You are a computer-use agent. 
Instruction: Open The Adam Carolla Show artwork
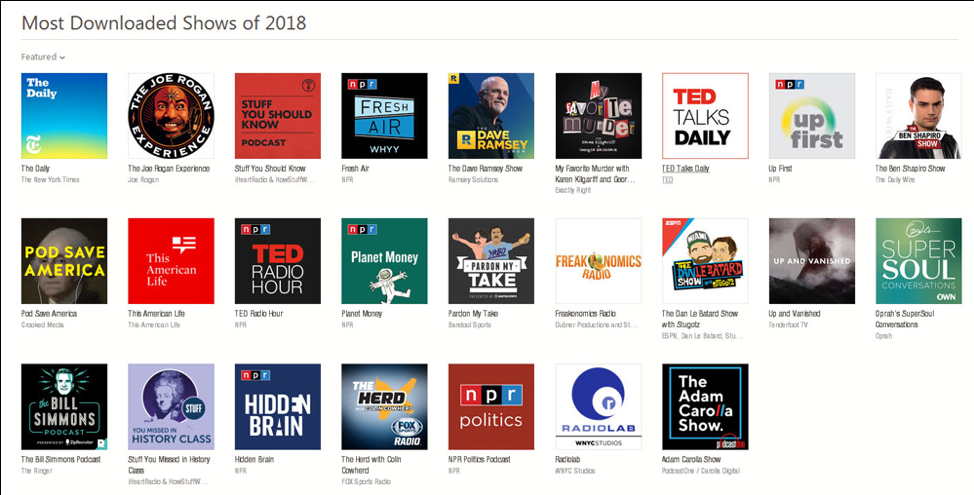[705, 407]
